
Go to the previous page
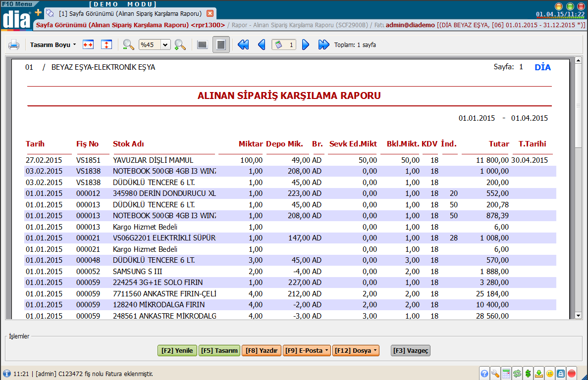(262, 45)
